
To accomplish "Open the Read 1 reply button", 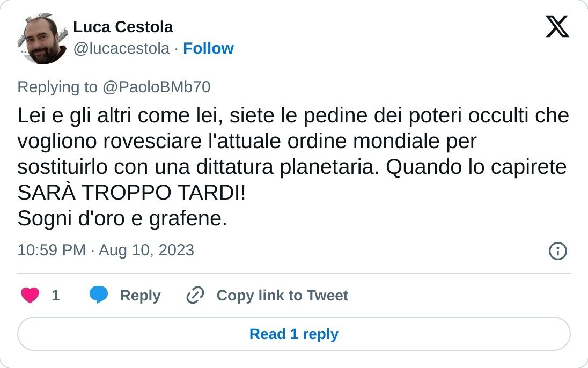I will pyautogui.click(x=294, y=334).
